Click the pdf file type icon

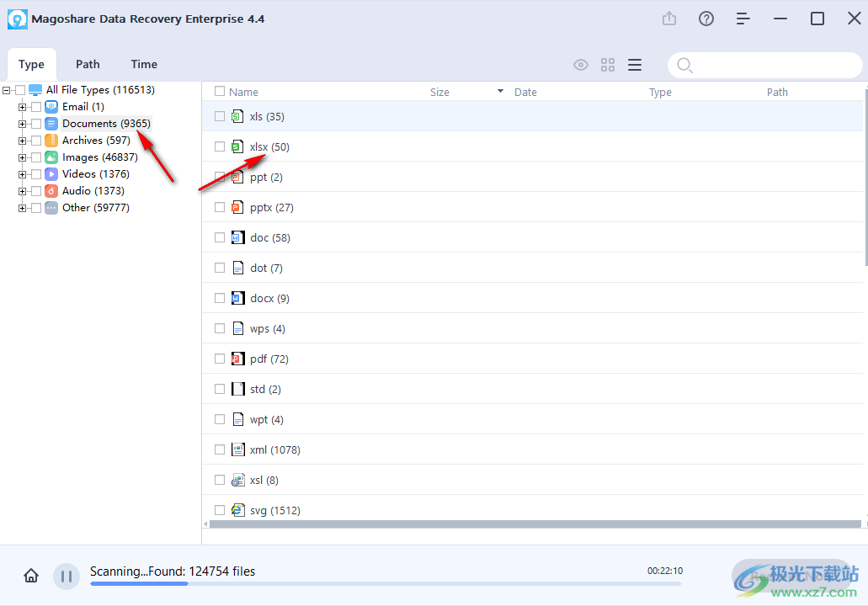[237, 359]
